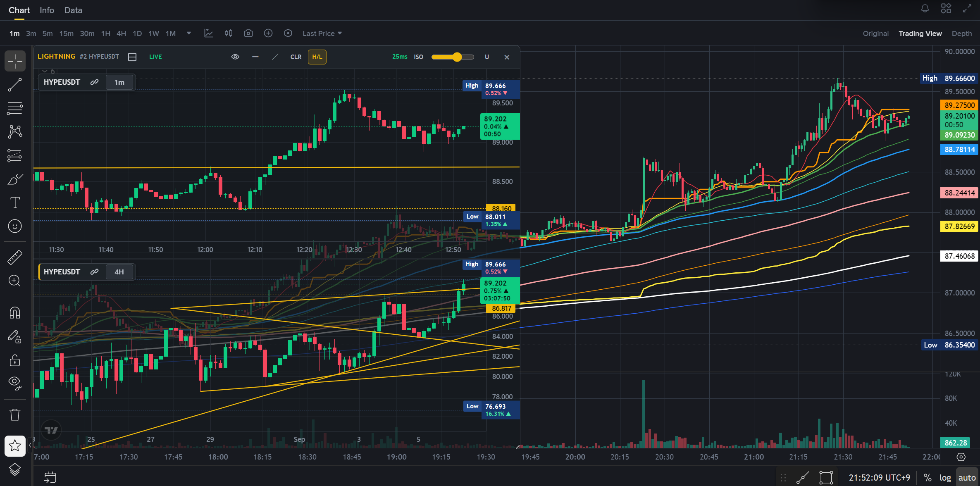Select the brush drawing tool

coord(15,179)
